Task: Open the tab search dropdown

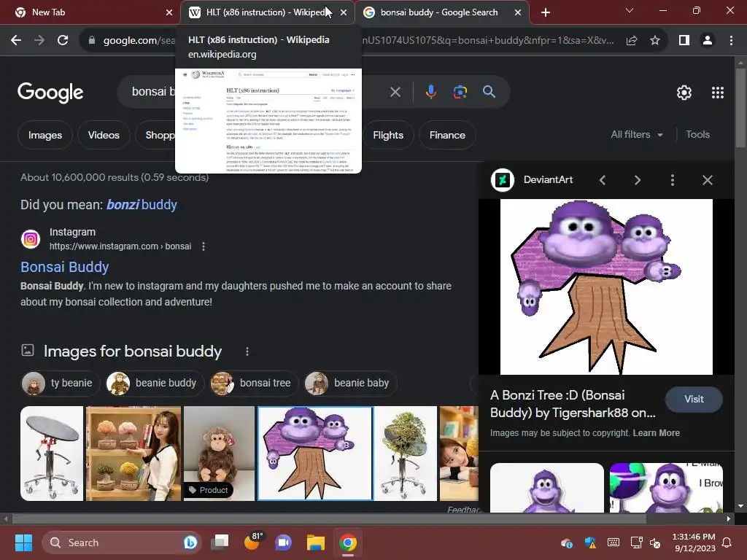Action: (630, 10)
